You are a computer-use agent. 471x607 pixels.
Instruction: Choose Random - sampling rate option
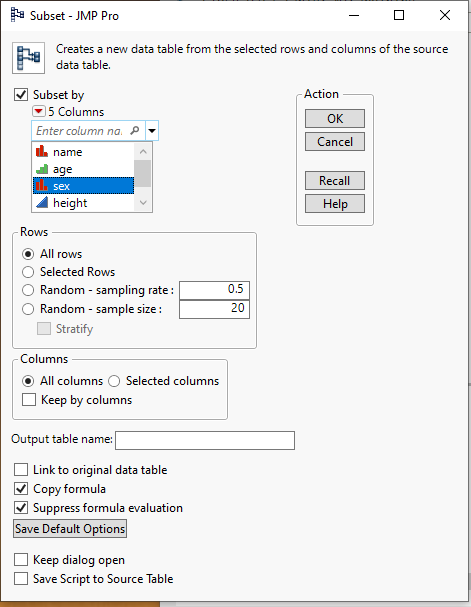[28, 290]
